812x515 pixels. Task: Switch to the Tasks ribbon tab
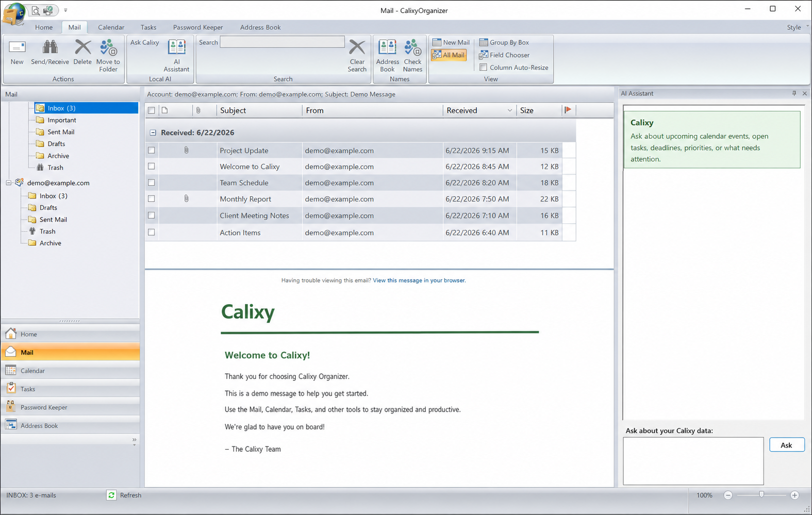(x=148, y=27)
